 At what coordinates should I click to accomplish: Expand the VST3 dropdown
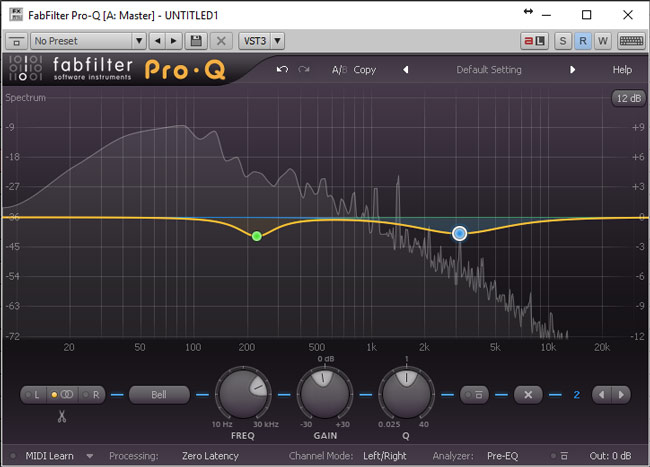262,41
